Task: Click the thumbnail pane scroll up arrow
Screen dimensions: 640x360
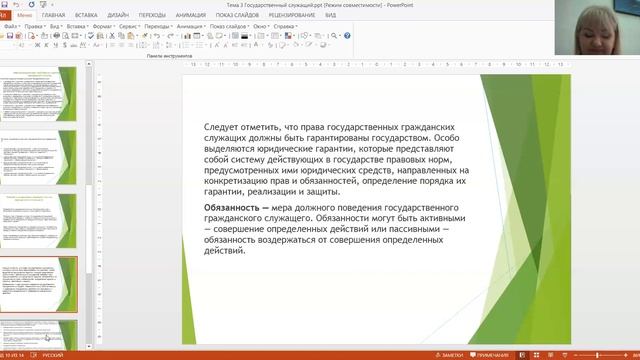Action: point(89,64)
